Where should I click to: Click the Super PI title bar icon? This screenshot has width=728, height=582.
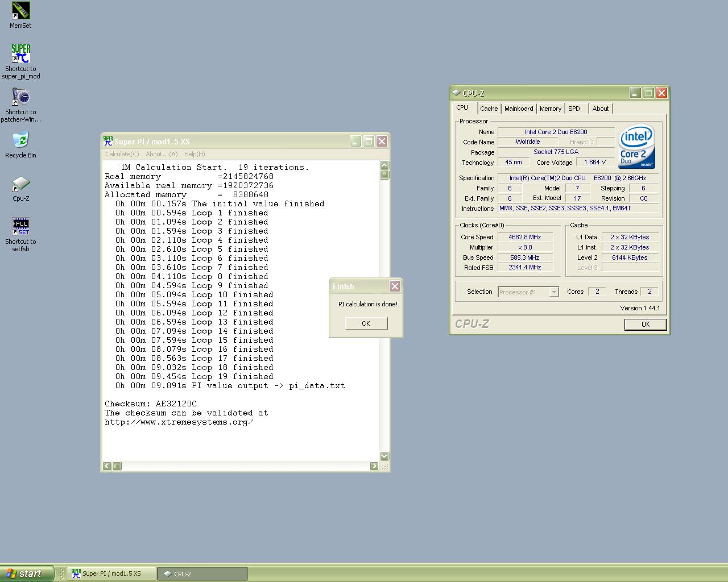tap(108, 141)
